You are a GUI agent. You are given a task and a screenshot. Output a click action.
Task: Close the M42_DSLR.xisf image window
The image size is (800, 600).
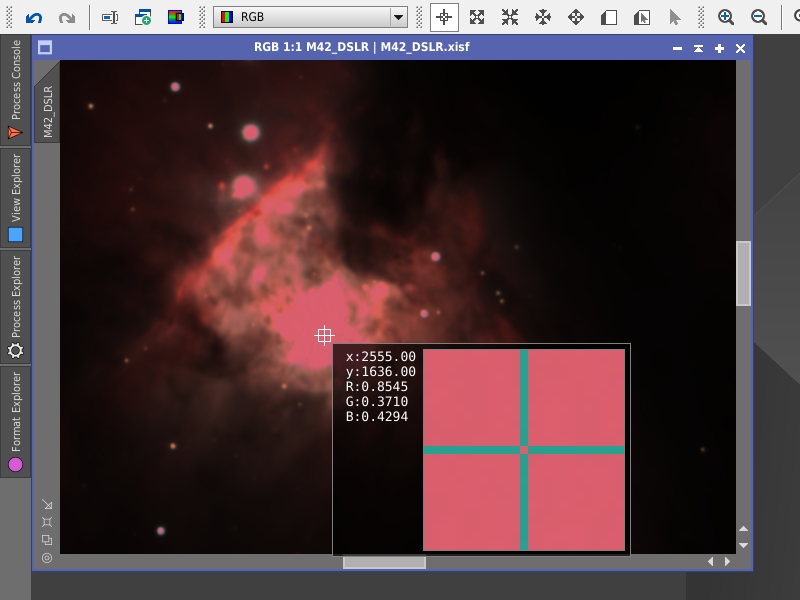tap(740, 48)
